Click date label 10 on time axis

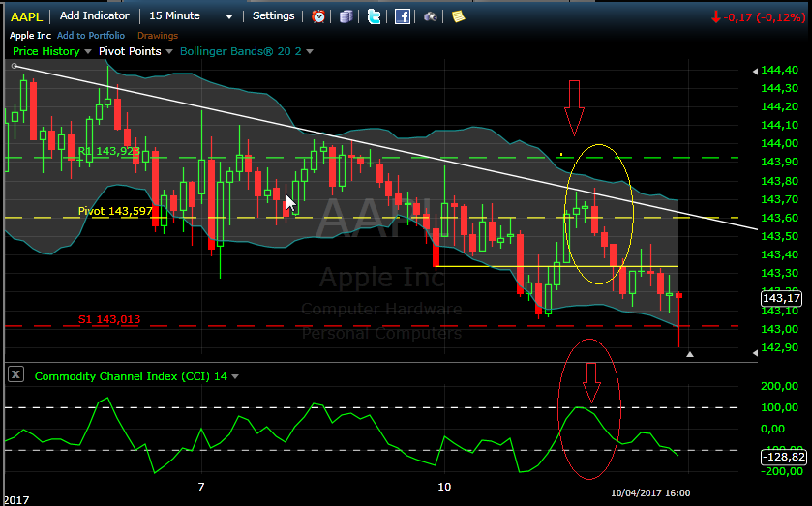(444, 487)
